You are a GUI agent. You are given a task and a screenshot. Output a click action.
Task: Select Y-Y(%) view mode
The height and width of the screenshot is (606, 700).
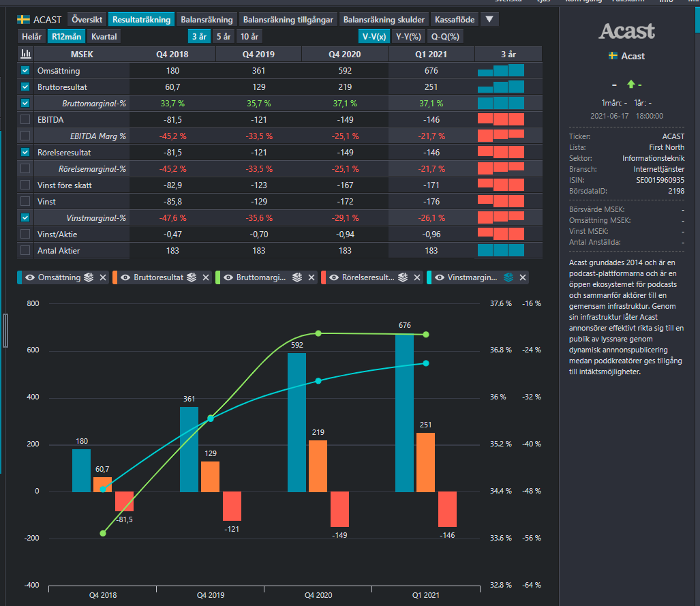408,37
